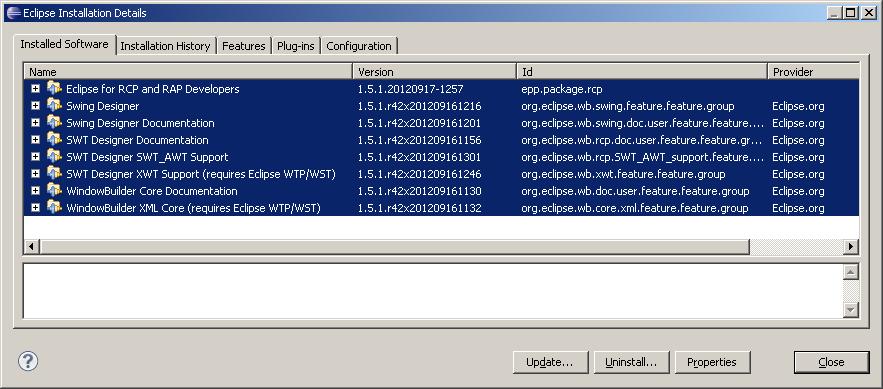Click version 1.5.1.r42x201209161301

point(420,157)
